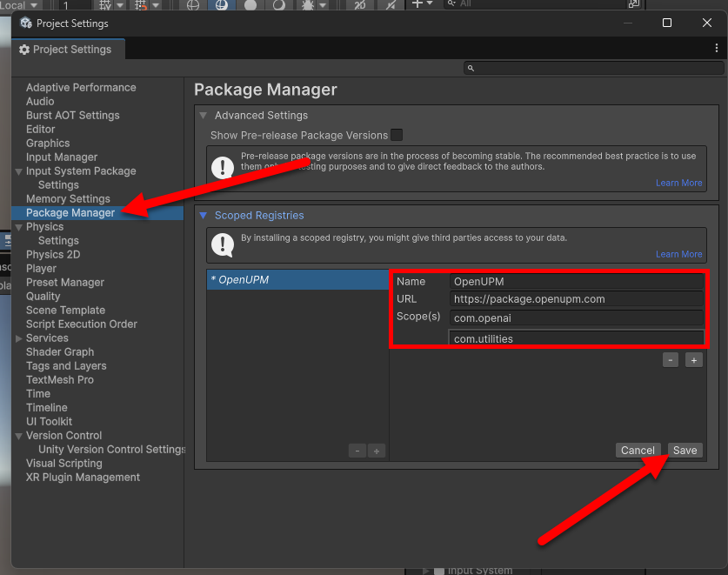This screenshot has width=728, height=575.
Task: Select Scene Template category
Action: pyautogui.click(x=65, y=311)
